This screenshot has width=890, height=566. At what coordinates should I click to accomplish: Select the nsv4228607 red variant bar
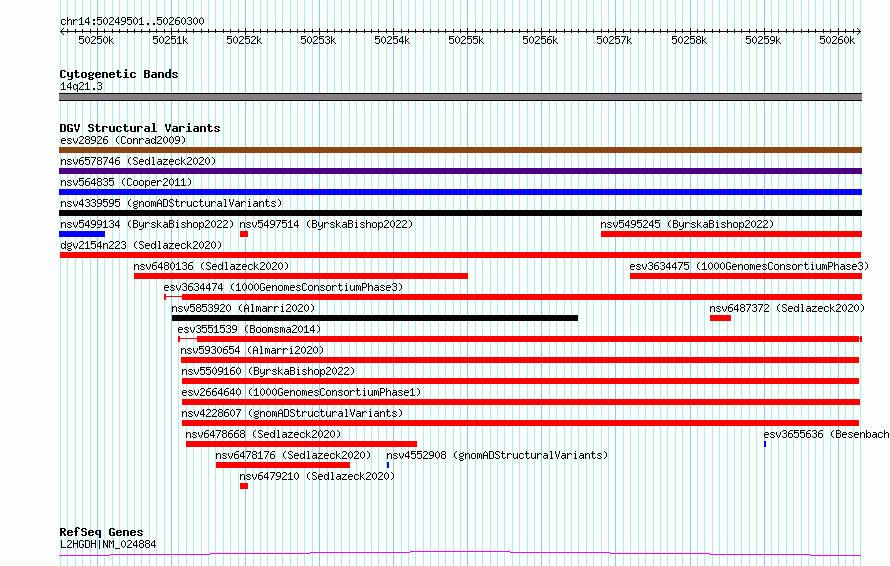pos(520,423)
